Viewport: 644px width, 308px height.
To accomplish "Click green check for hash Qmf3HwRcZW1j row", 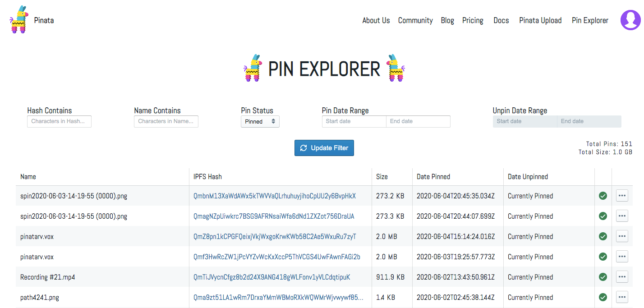I will (603, 257).
